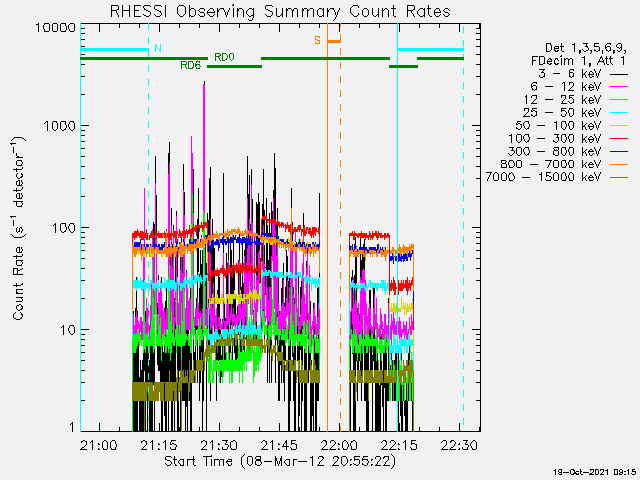Click the green 'RD0' decimation label

224,57
